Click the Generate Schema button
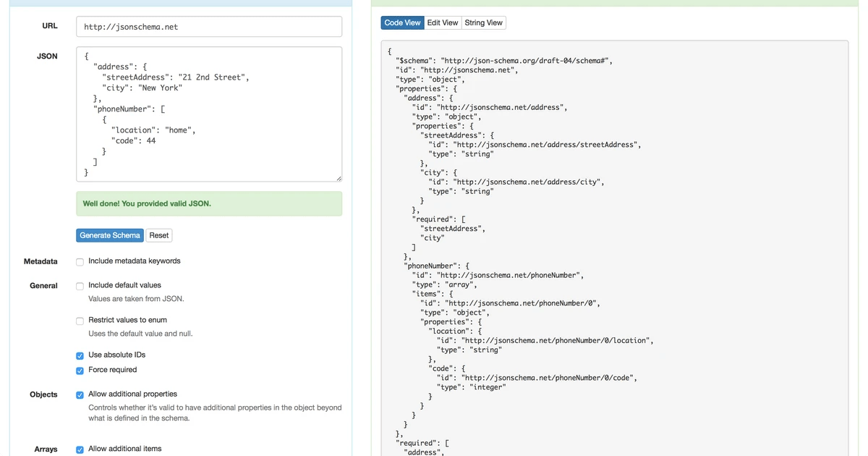Viewport: 868px width, 456px height. (109, 235)
